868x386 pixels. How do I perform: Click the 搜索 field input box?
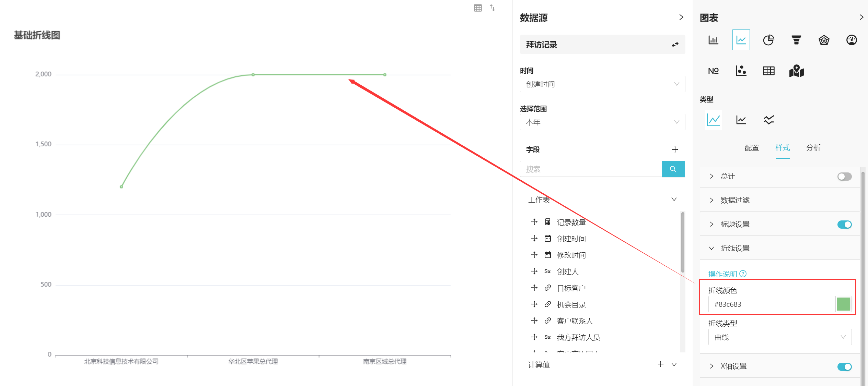(x=590, y=169)
